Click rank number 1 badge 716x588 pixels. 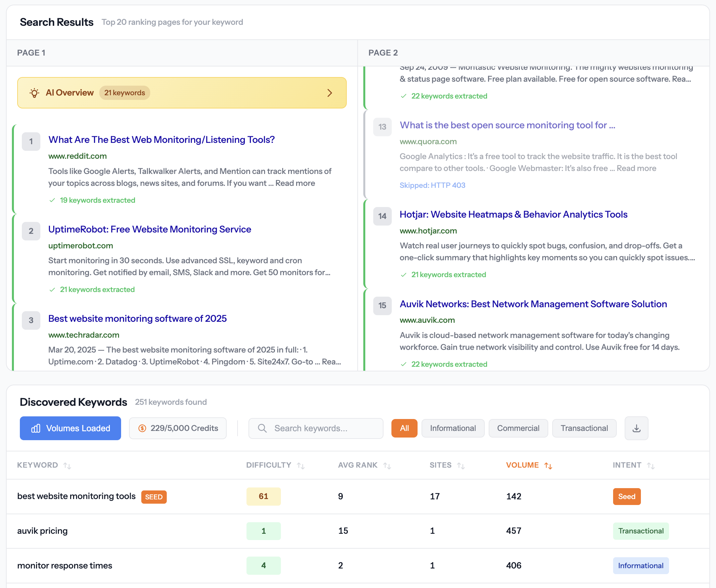(x=31, y=142)
